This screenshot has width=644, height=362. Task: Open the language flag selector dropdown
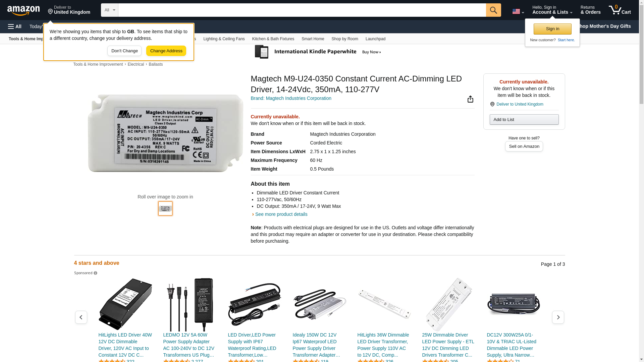[x=518, y=11]
